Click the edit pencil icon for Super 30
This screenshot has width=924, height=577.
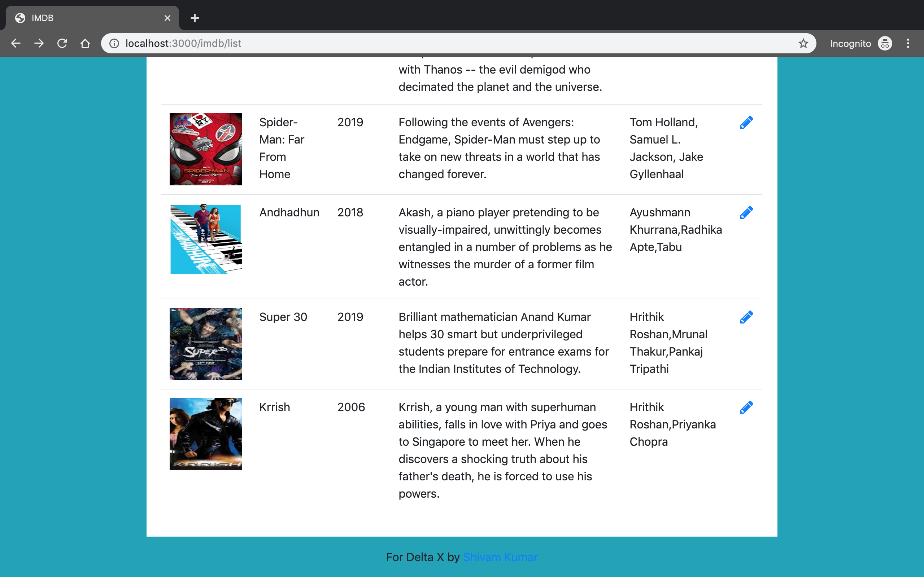pyautogui.click(x=746, y=317)
